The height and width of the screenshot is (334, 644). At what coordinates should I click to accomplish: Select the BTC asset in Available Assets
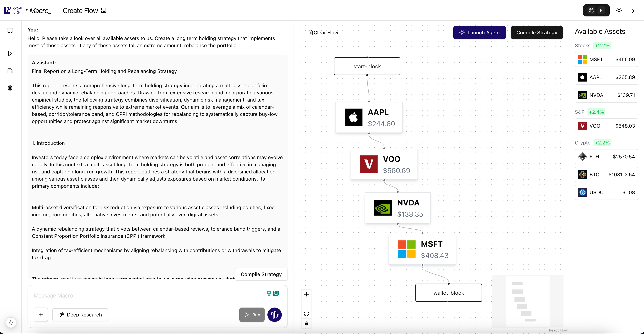pos(606,175)
